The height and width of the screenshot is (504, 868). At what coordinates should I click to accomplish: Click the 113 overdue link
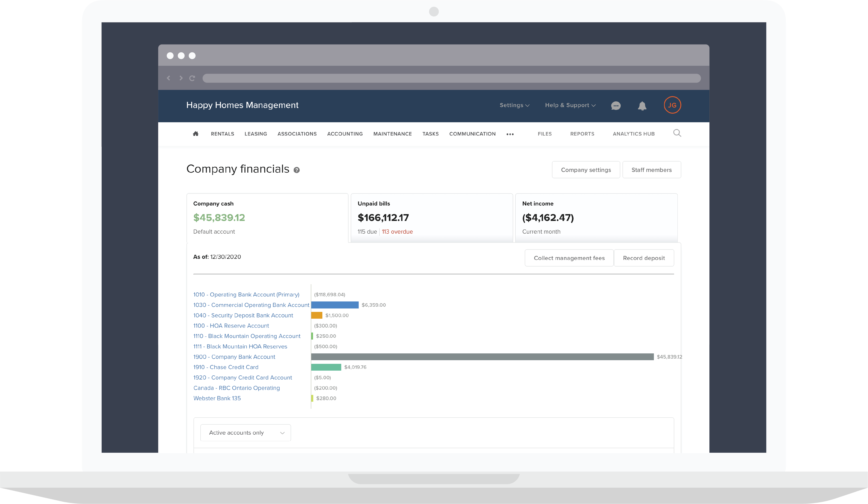coord(397,232)
